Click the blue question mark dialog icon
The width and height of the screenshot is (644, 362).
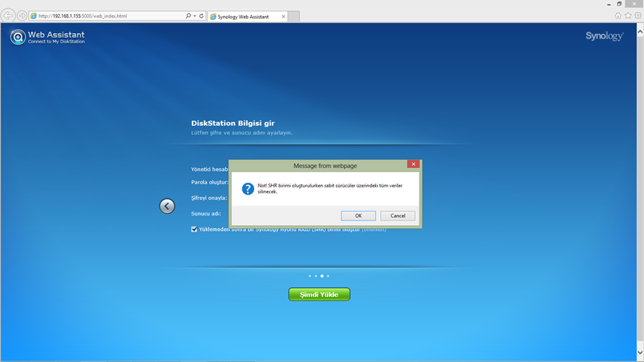[x=248, y=189]
